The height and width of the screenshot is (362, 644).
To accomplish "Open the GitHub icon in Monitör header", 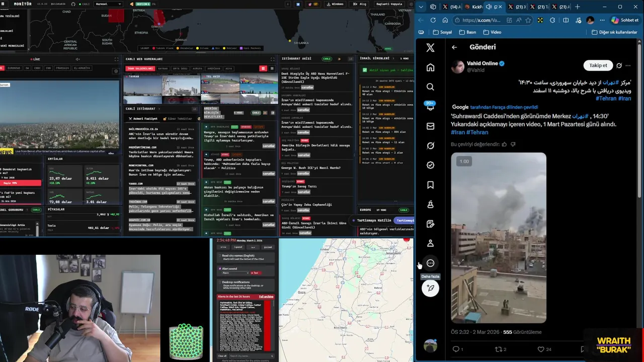I will (x=73, y=4).
